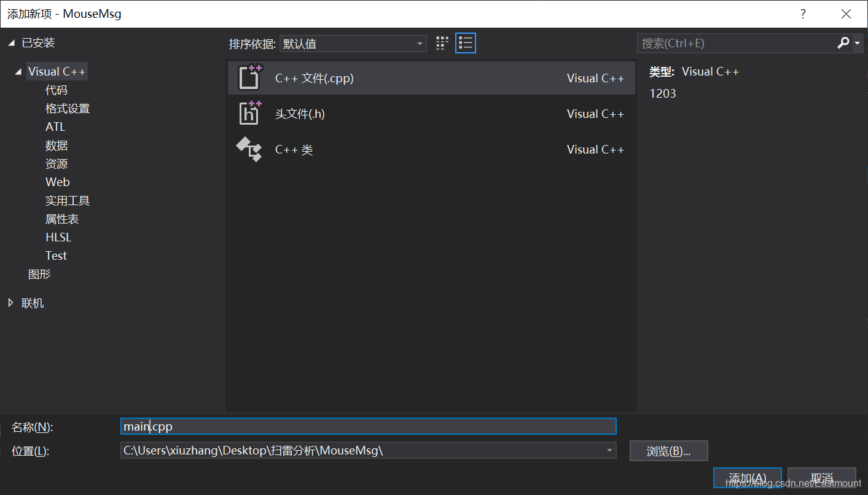Click the 名称 input field with main.cpp

click(369, 426)
